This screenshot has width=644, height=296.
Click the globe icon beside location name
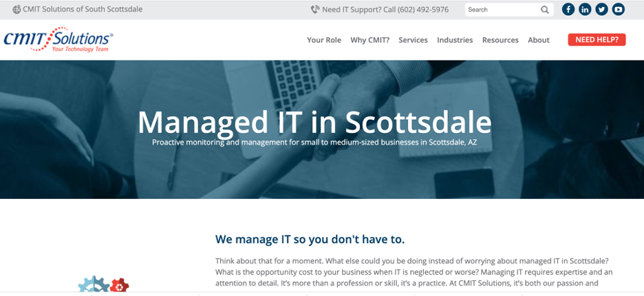tap(17, 10)
